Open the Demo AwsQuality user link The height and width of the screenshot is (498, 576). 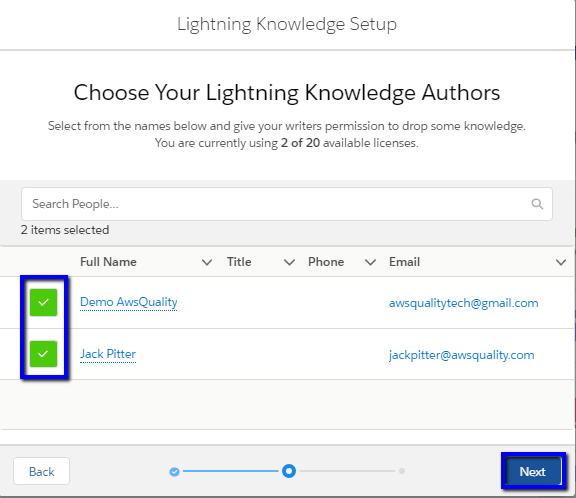pyautogui.click(x=129, y=302)
